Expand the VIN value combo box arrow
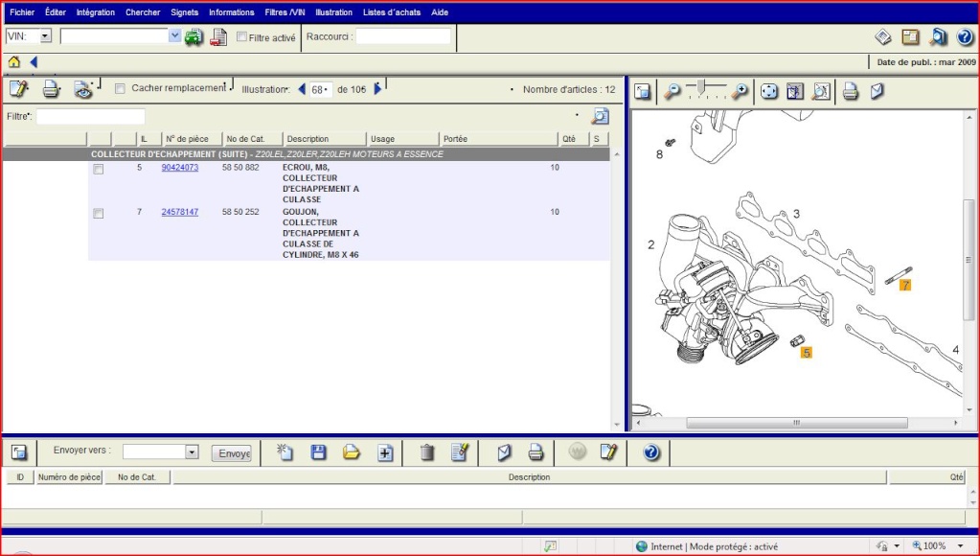 click(175, 36)
